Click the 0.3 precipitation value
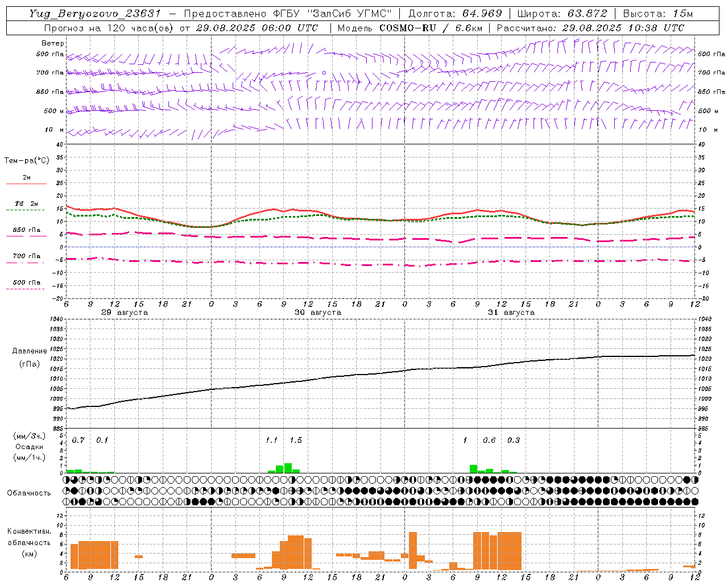 click(x=514, y=440)
